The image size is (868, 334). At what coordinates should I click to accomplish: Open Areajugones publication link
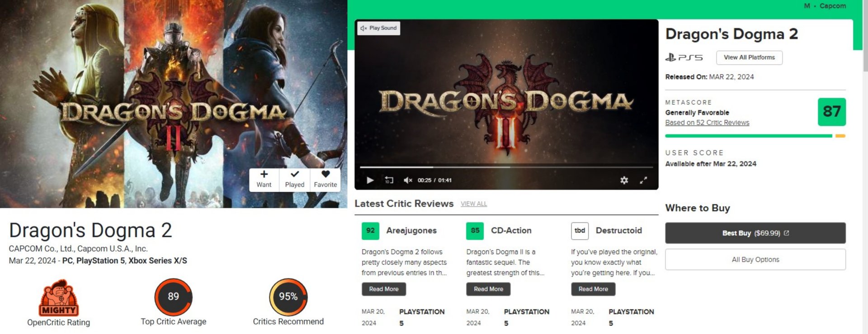tap(411, 230)
